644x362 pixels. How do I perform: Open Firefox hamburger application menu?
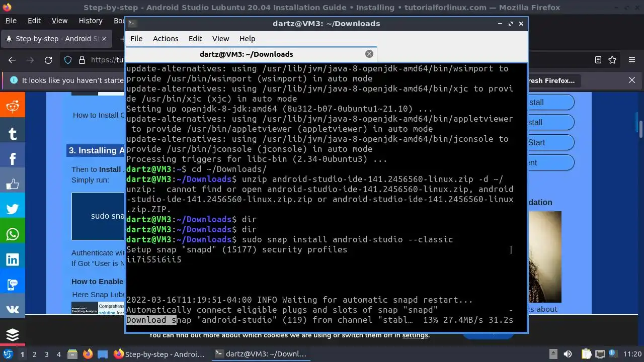pos(632,60)
